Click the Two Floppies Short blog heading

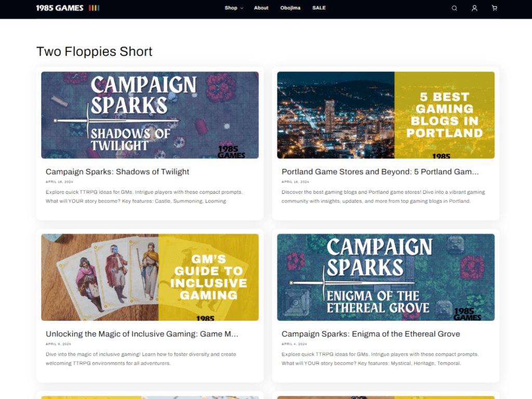click(x=94, y=51)
